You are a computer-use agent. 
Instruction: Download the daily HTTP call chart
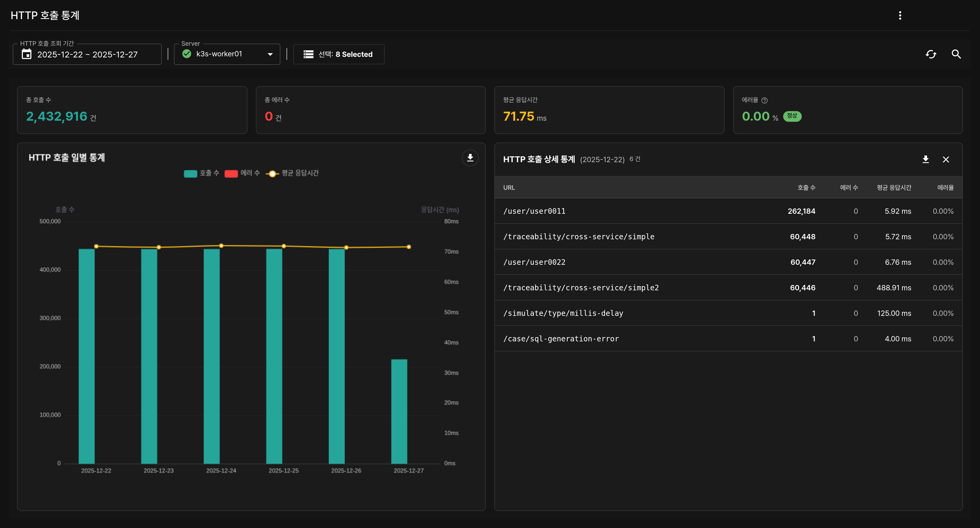click(x=470, y=158)
